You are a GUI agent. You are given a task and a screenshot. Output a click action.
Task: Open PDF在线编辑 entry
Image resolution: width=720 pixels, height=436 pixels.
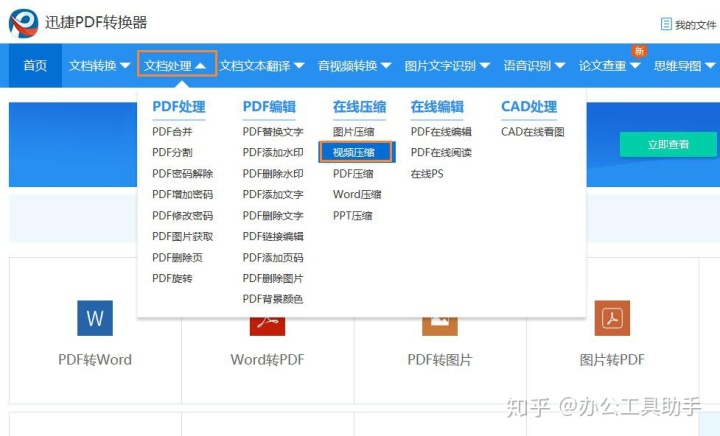(x=441, y=132)
